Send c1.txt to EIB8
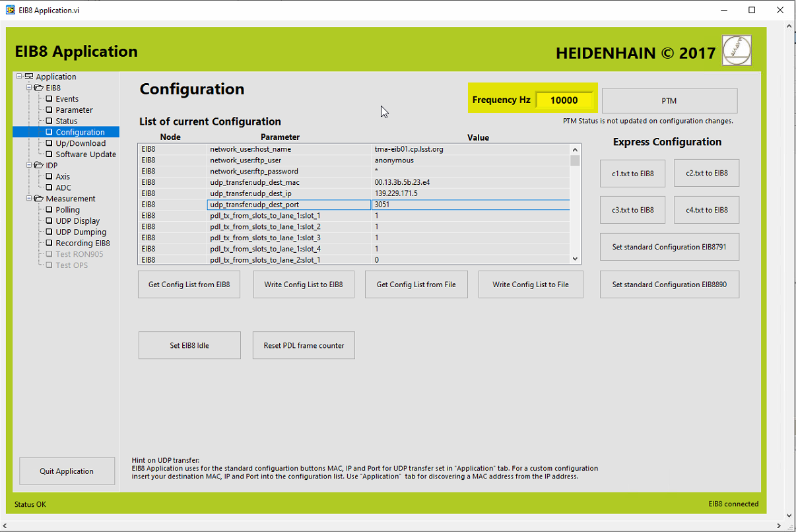The width and height of the screenshot is (796, 532). (633, 173)
